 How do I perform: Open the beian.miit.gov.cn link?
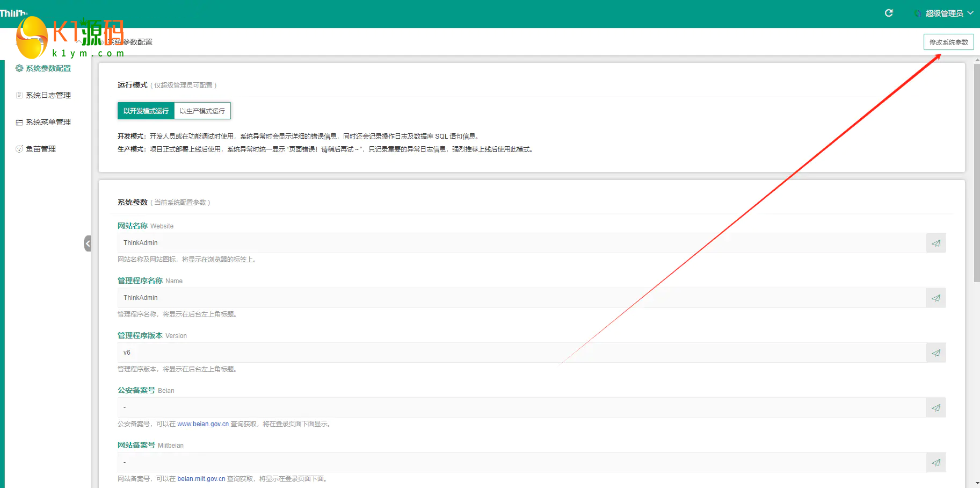click(x=201, y=479)
